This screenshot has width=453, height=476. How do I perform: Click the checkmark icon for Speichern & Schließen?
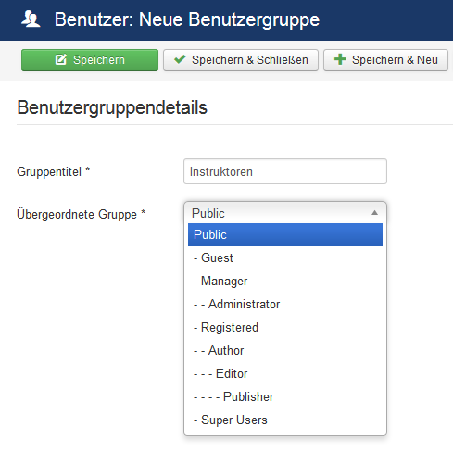[x=180, y=59]
